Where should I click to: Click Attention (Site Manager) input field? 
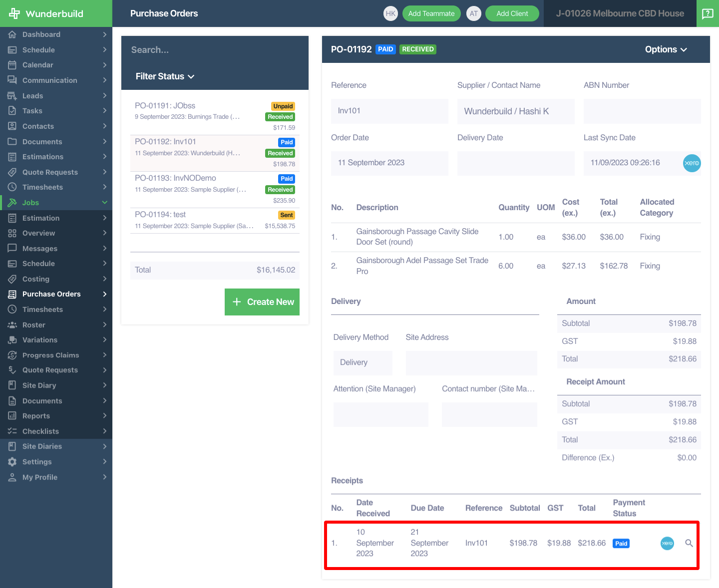click(x=381, y=414)
